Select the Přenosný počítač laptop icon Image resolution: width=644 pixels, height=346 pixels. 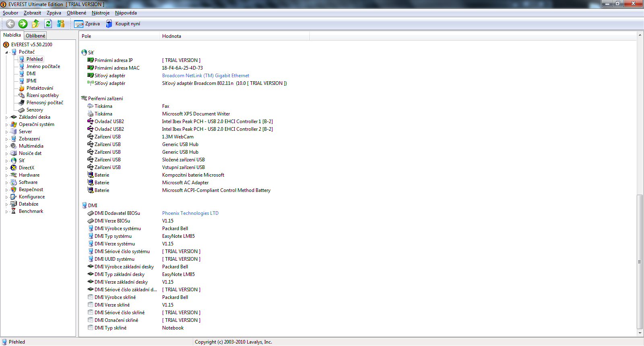[22, 103]
